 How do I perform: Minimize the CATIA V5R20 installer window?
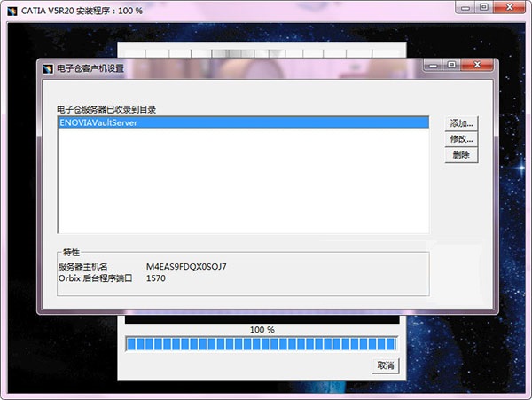(465, 7)
